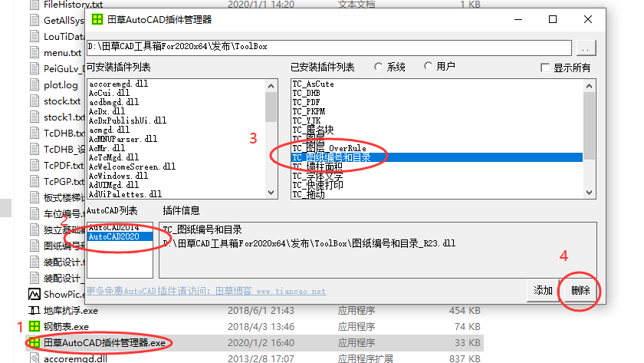Viewport: 644px width, 363px height.
Task: Select AcCui.dll in installable plugin list
Action: (109, 93)
